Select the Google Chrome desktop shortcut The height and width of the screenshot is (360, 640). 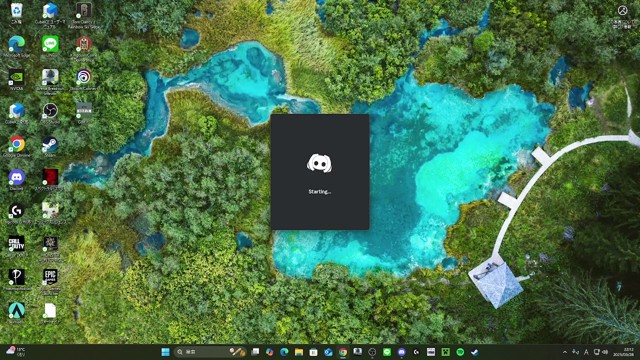tap(16, 147)
